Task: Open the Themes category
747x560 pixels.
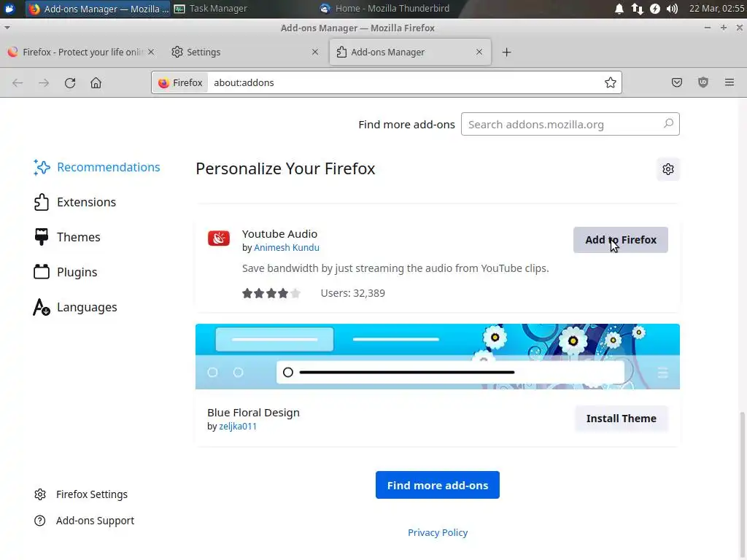Action: pyautogui.click(x=67, y=237)
